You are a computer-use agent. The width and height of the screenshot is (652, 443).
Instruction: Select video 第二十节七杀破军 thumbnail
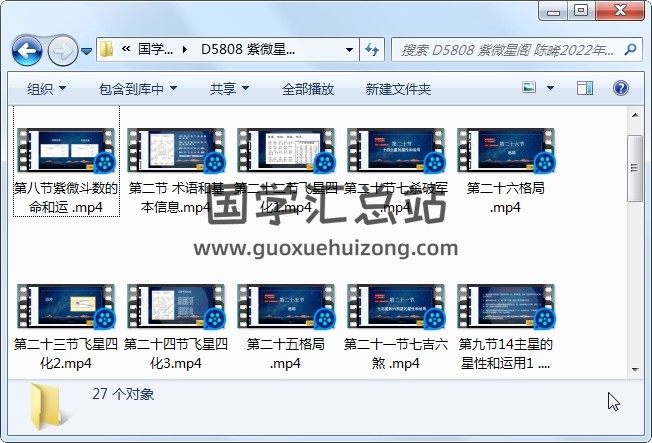[x=396, y=151]
